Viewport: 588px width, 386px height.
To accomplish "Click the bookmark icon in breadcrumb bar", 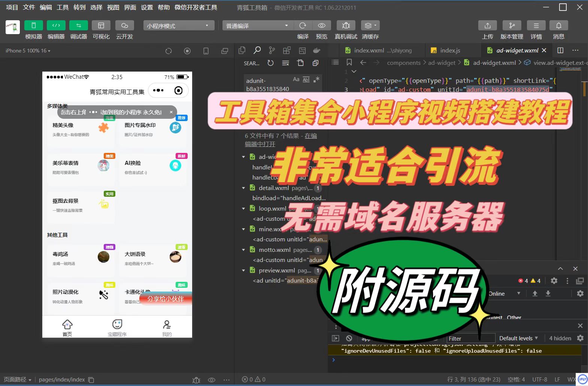I will [x=349, y=63].
